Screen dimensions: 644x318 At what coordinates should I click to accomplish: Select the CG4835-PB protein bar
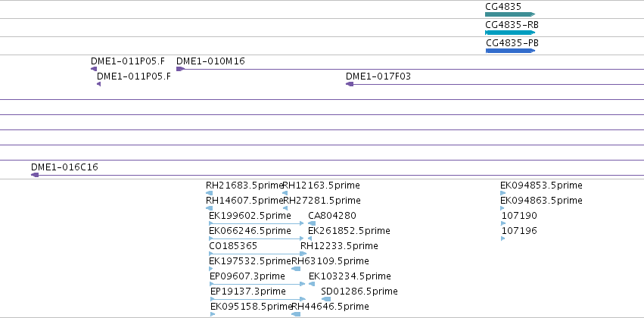[510, 51]
